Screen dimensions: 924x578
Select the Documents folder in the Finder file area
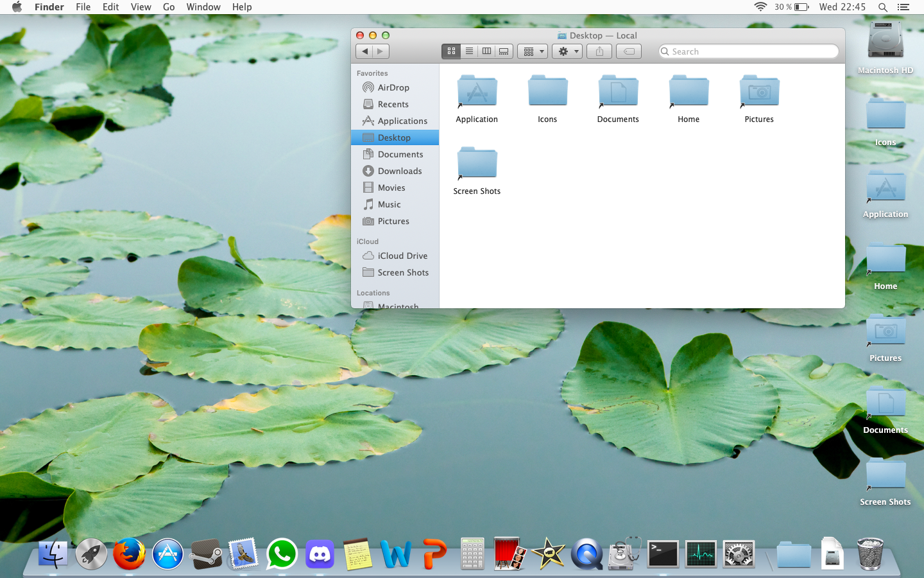coord(618,98)
